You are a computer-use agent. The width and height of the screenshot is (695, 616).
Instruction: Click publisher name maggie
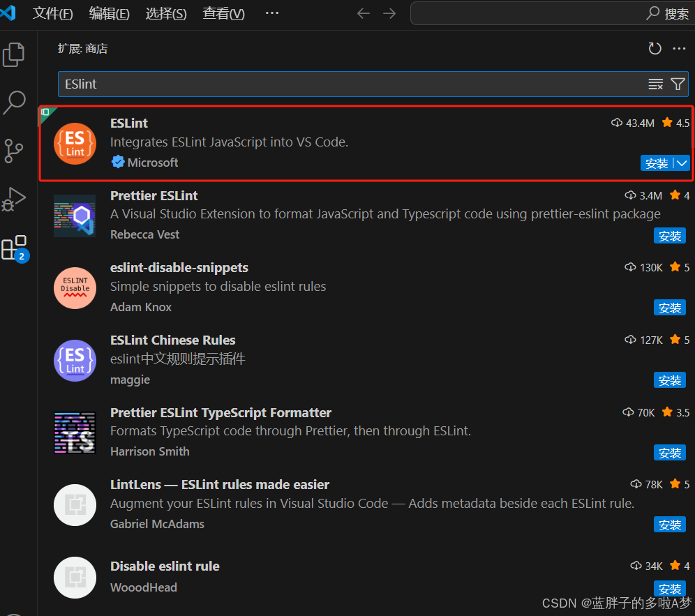click(130, 380)
